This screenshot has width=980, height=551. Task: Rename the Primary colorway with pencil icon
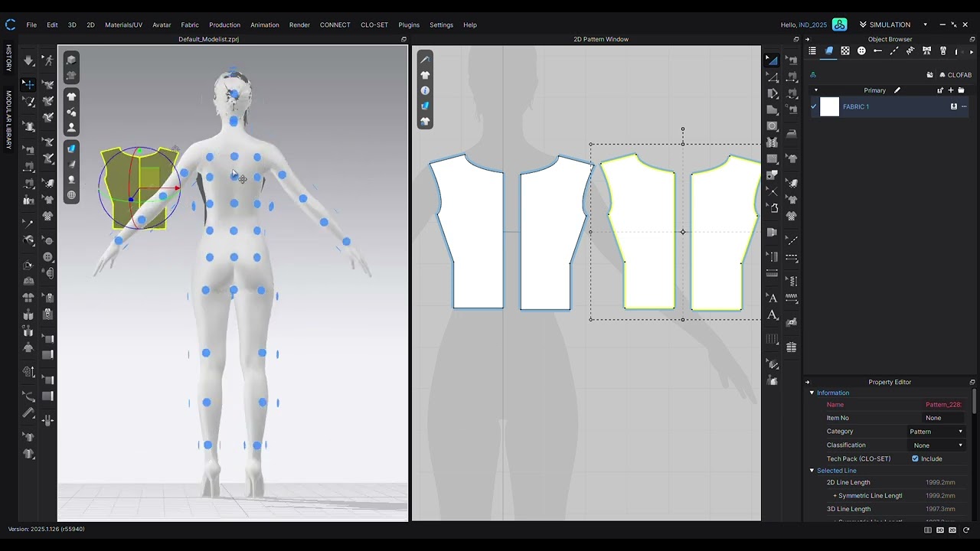pos(897,90)
